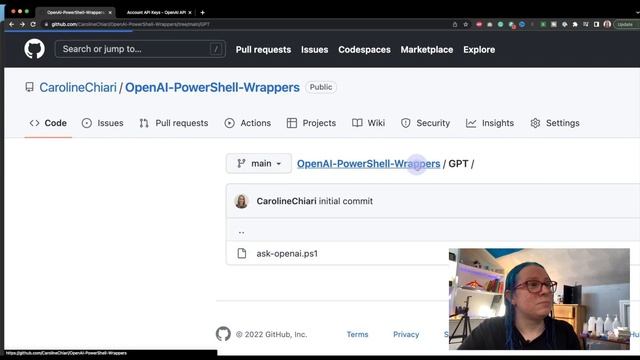Open the Security tab
Viewport: 640px width, 360px height.
coord(425,123)
